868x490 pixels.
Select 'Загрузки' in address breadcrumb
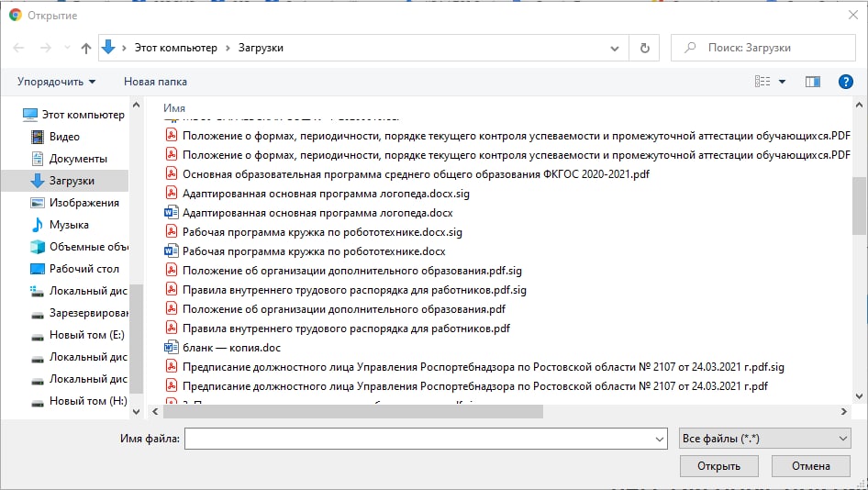point(261,48)
